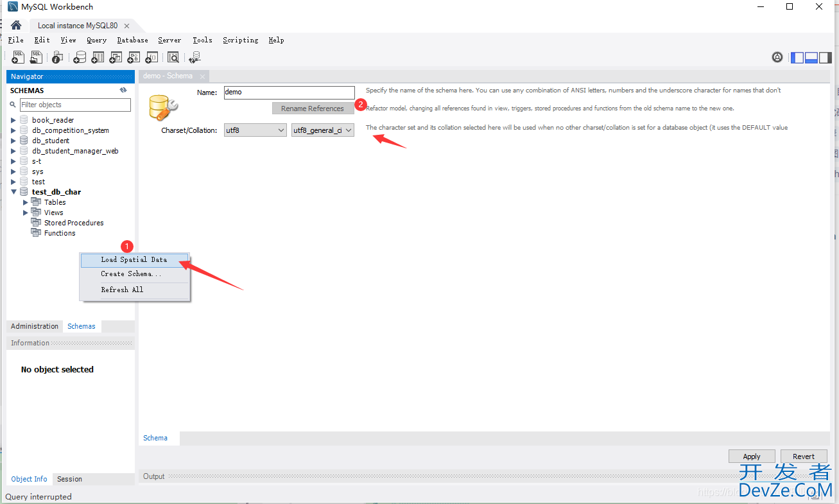839x504 pixels.
Task: Collapse the test_db_char schema
Action: [x=14, y=192]
